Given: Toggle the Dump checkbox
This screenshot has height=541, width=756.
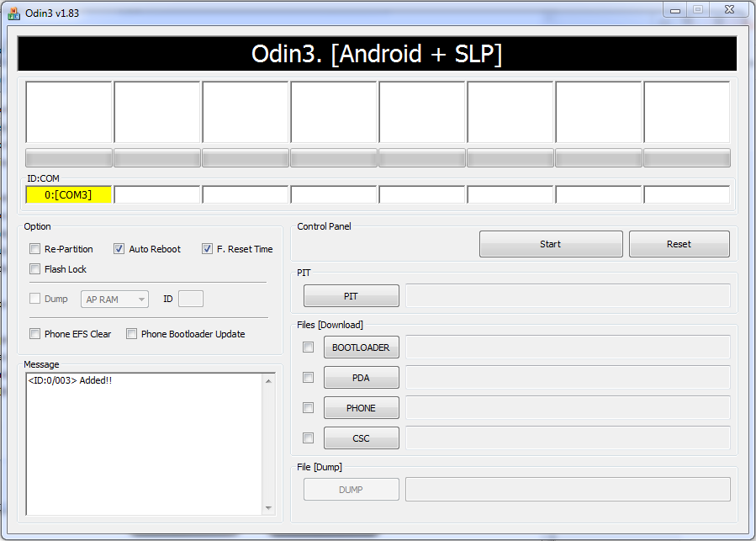Looking at the screenshot, I should 34,299.
